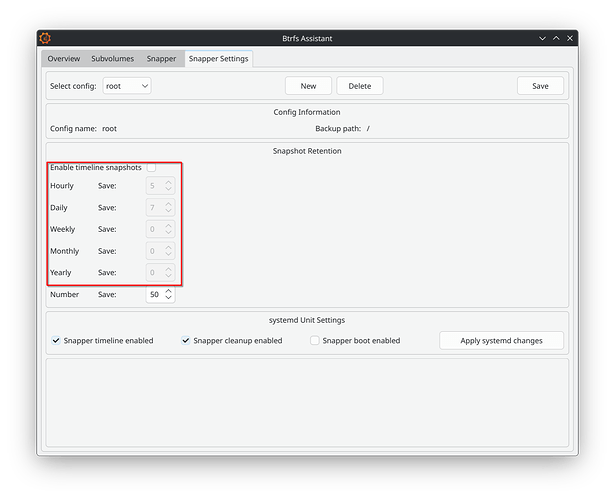The image size is (615, 500).
Task: Select the Snapper Settings tab
Action: coord(218,58)
